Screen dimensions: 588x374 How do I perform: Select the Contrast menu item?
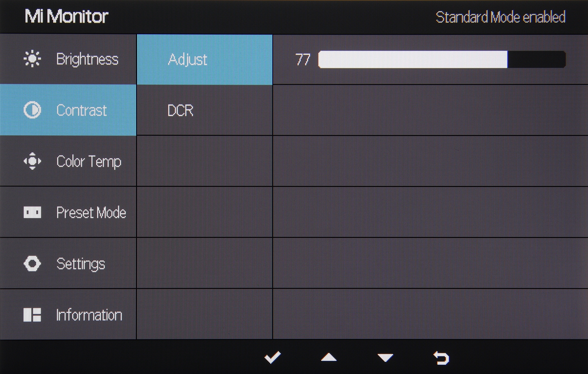pyautogui.click(x=81, y=111)
